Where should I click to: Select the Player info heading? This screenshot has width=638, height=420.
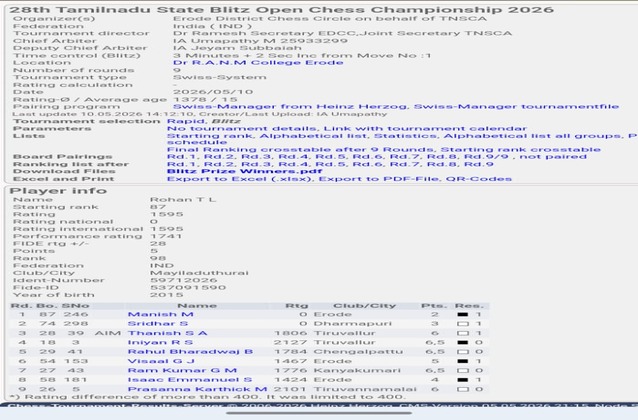tap(58, 191)
